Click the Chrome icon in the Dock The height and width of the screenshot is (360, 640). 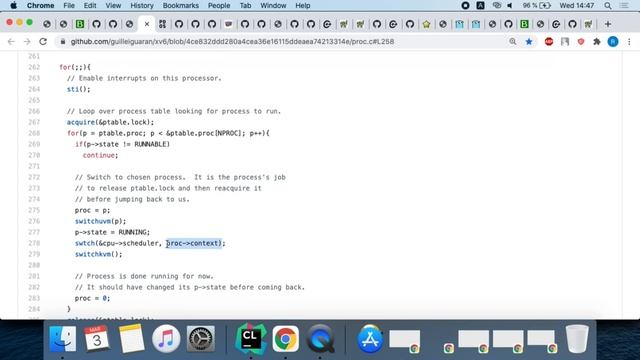coord(285,338)
